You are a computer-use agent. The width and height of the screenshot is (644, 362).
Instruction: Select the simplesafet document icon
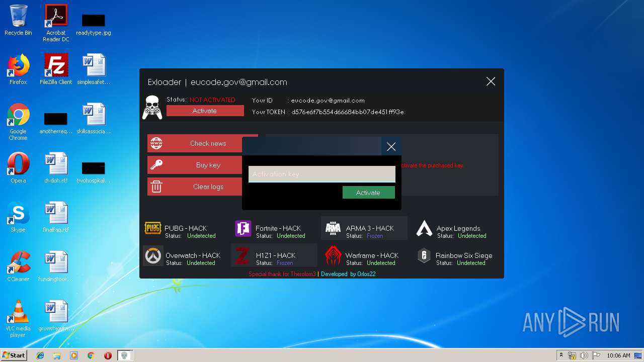pyautogui.click(x=94, y=69)
